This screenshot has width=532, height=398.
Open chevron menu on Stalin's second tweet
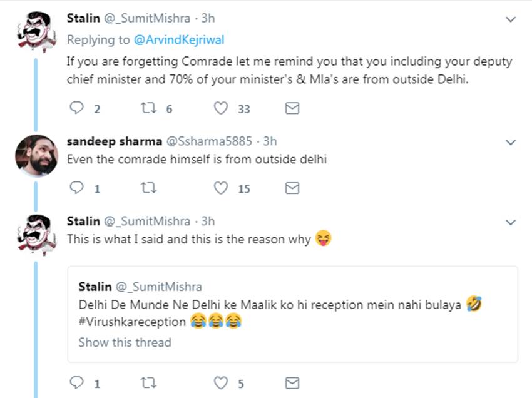[511, 222]
